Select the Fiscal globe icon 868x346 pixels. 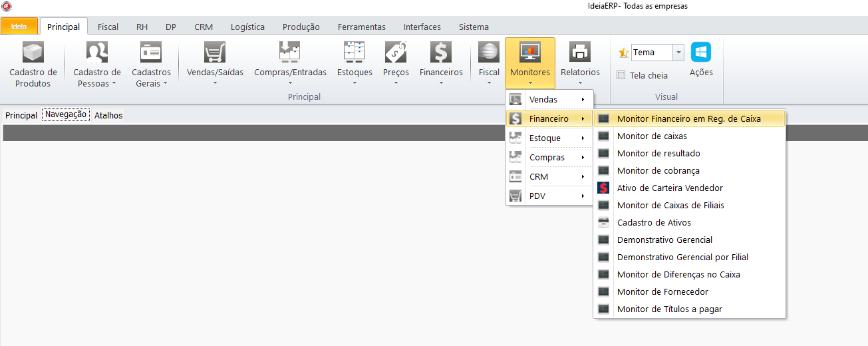point(489,53)
